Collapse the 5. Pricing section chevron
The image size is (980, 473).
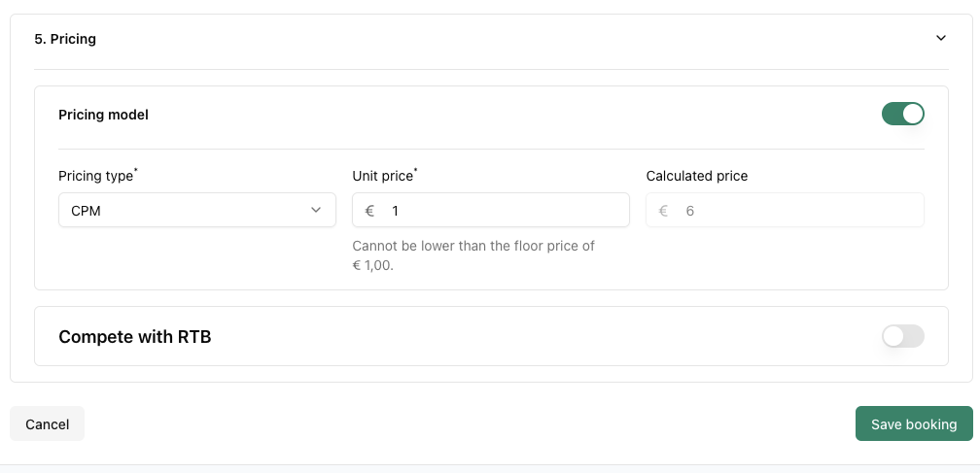click(940, 39)
